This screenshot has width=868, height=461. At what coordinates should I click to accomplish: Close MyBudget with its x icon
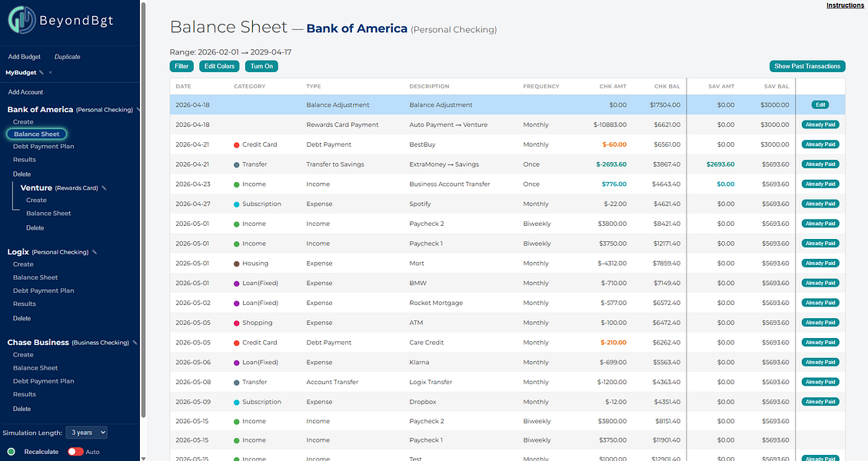point(51,72)
